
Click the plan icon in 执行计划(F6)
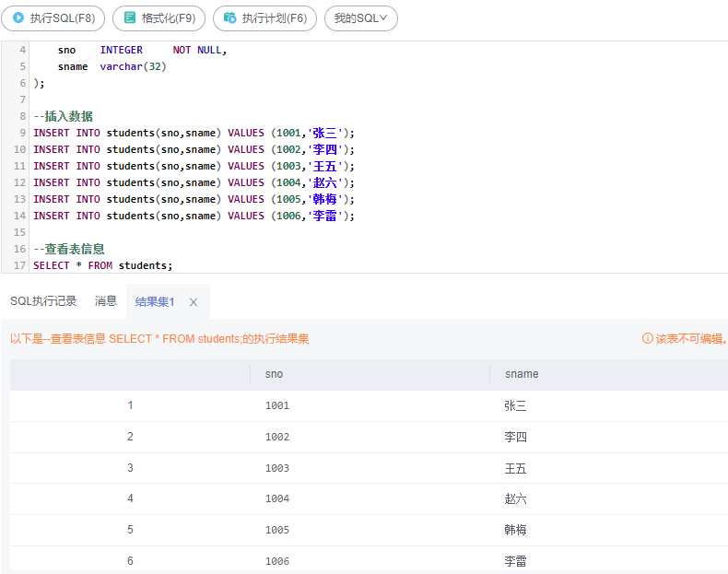click(229, 18)
